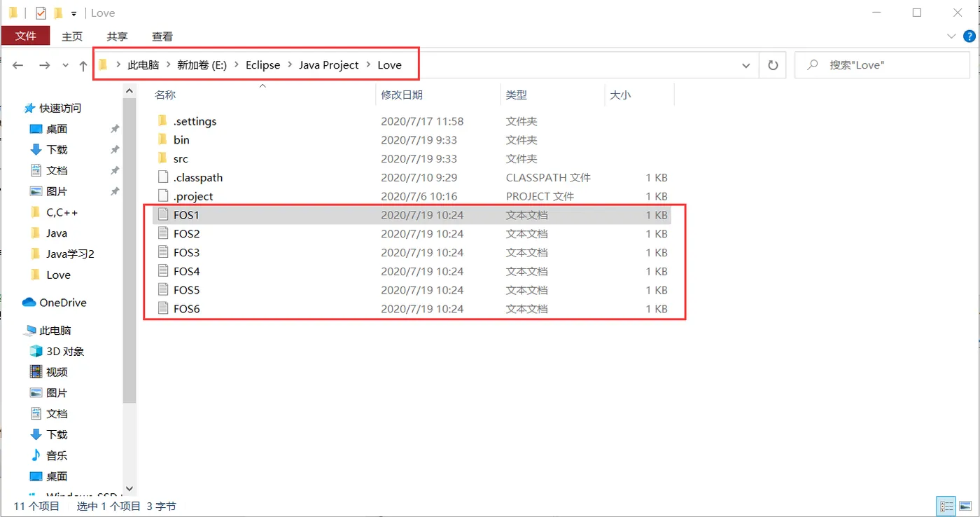The width and height of the screenshot is (980, 517).
Task: Select the FOS2 text file icon
Action: [162, 233]
